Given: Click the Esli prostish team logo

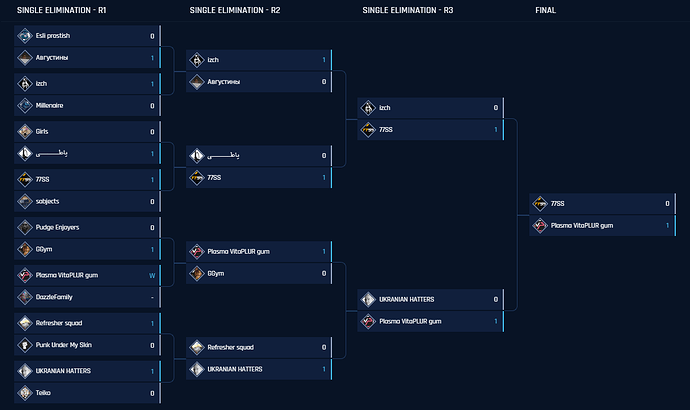Looking at the screenshot, I should pos(25,36).
